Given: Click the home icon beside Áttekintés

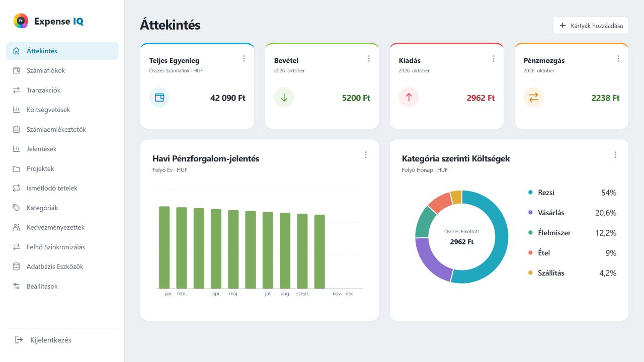Looking at the screenshot, I should pyautogui.click(x=17, y=51).
